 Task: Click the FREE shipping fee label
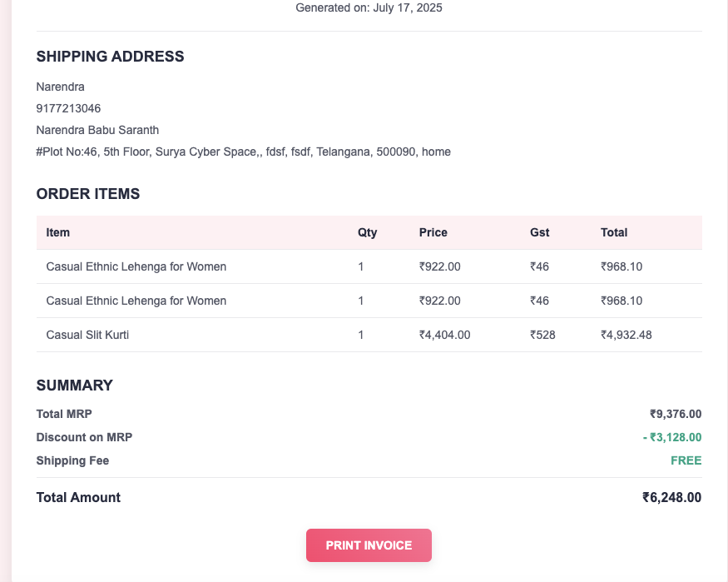coord(686,460)
